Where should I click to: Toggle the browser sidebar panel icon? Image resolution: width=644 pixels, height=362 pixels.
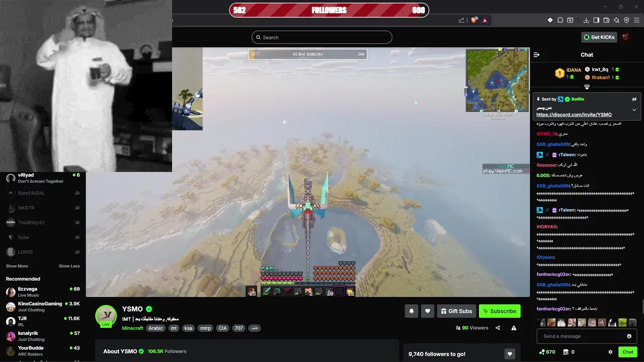point(596,20)
